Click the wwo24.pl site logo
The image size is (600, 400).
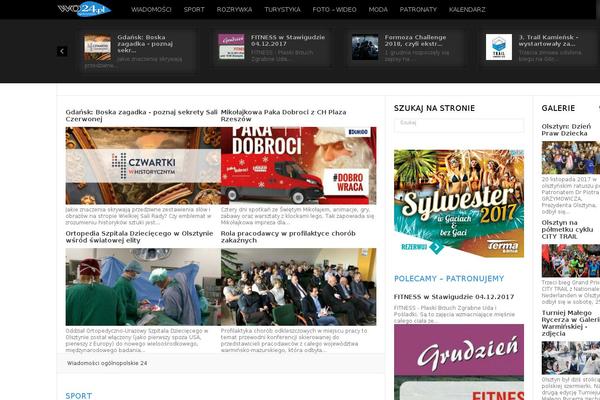84,9
